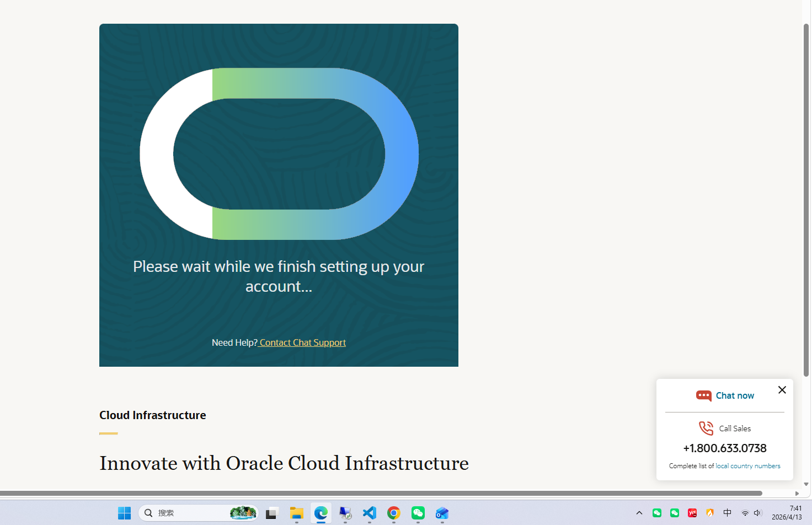Screen dimensions: 812x525
Task: Click the scroll-down arrow of vertical scrollbar
Action: point(806,484)
